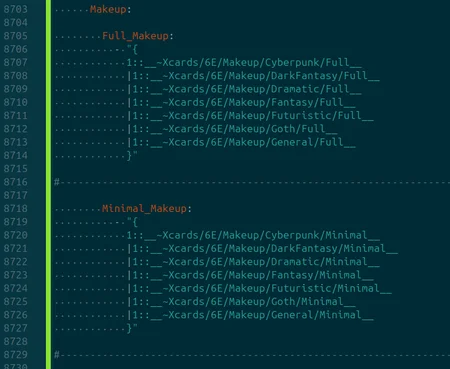Place cursor in DarkFantasy/Minimal path line
This screenshot has height=369, width=450.
[263, 249]
